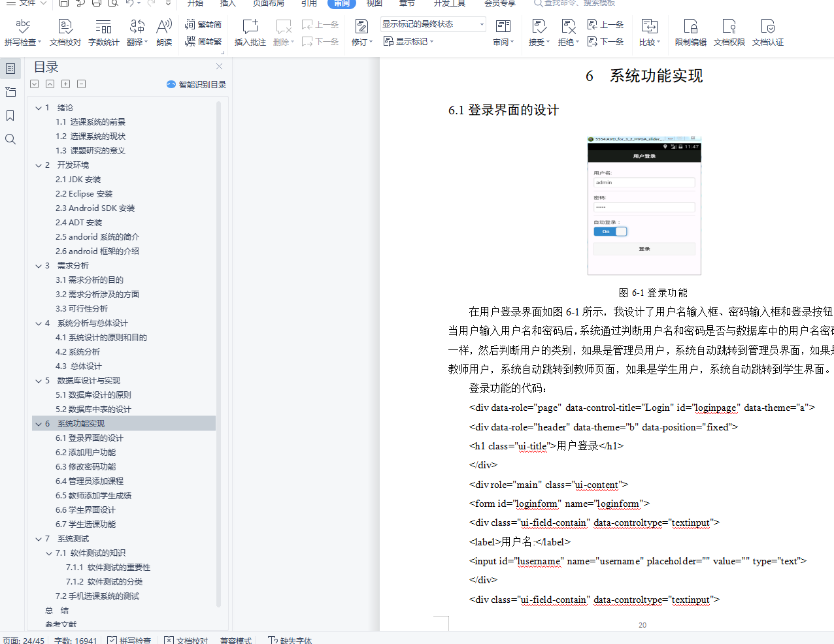834x644 pixels.
Task: Go to next change (下一条) near reject
Action: pyautogui.click(x=605, y=41)
